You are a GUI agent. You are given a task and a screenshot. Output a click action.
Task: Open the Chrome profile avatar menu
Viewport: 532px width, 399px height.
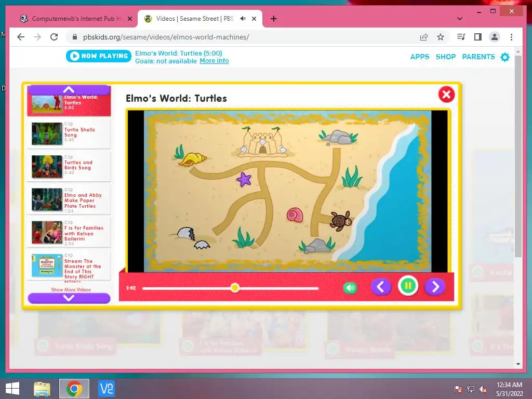tap(495, 37)
